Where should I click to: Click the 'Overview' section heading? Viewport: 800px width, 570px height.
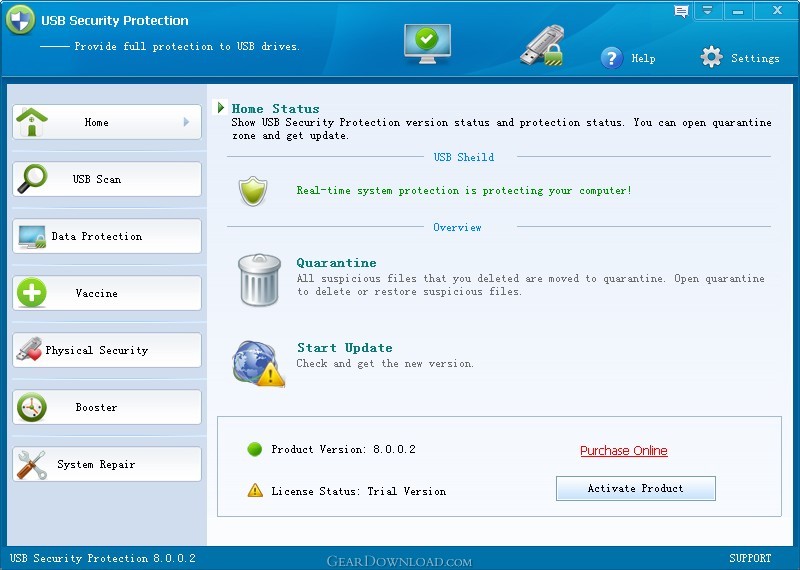[x=457, y=228]
